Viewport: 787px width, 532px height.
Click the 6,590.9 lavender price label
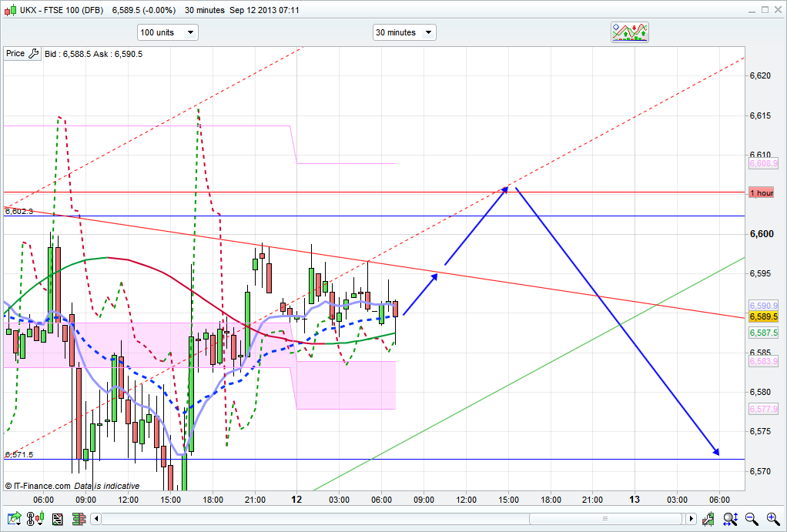[x=763, y=306]
